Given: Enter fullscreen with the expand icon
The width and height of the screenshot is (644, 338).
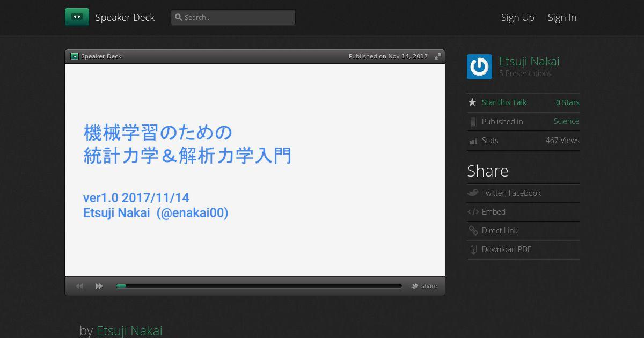Looking at the screenshot, I should click(x=438, y=56).
